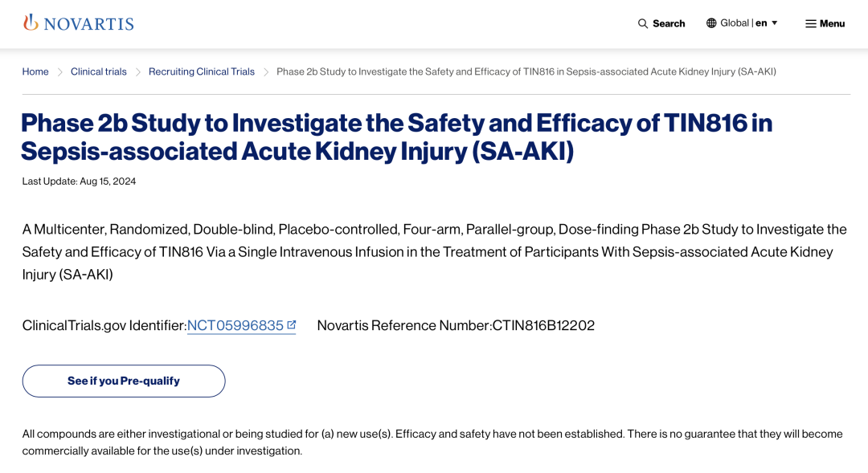This screenshot has height=473, width=868.
Task: Click the NOVARTIS wordmark text
Action: point(88,24)
